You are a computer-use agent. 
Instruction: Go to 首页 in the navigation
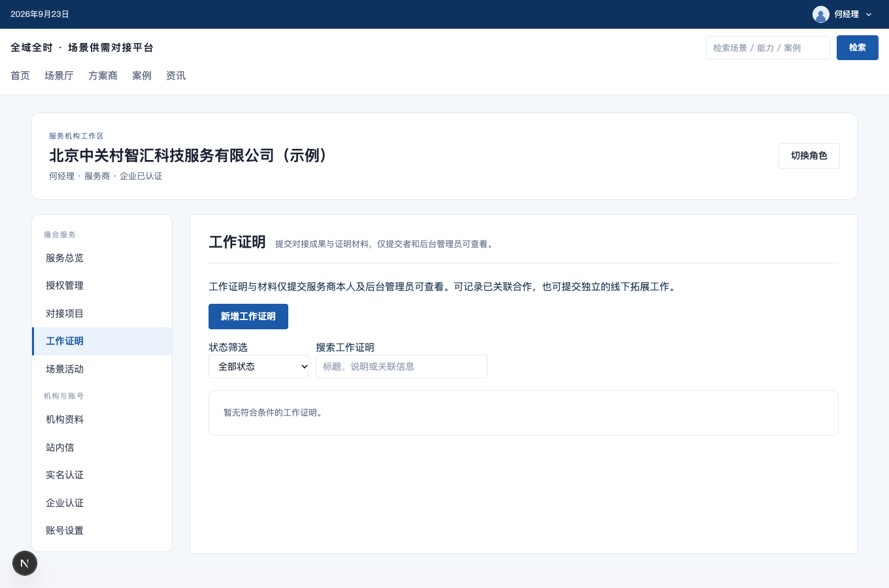[x=20, y=76]
